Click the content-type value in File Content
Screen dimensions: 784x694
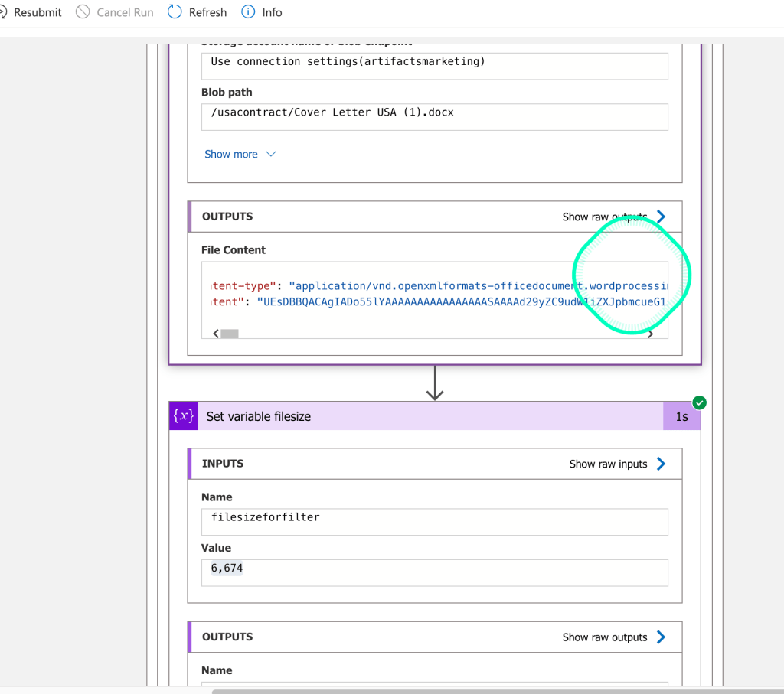478,286
